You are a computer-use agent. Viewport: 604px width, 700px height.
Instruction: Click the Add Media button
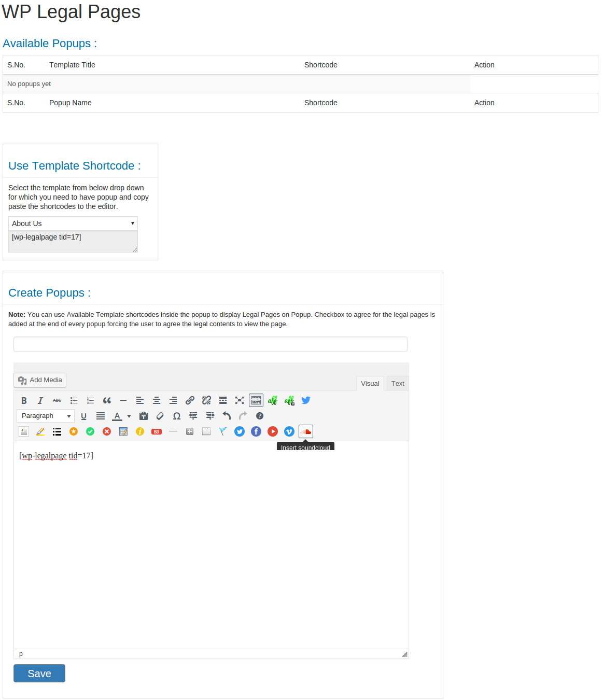click(x=40, y=380)
